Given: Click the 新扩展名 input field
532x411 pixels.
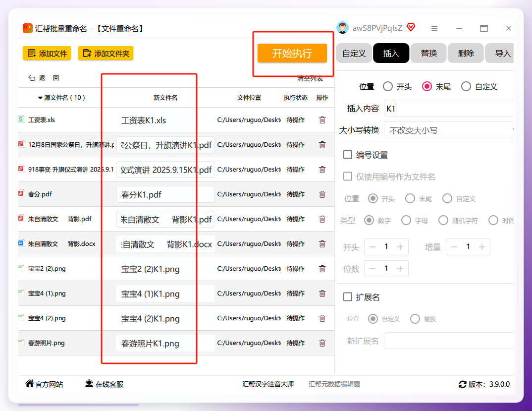Looking at the screenshot, I should pos(449,341).
